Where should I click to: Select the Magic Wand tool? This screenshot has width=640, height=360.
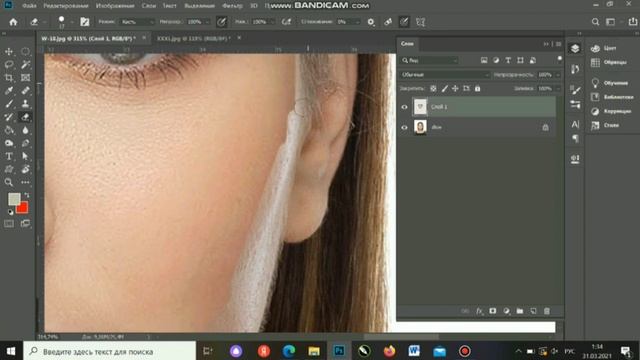tap(25, 64)
